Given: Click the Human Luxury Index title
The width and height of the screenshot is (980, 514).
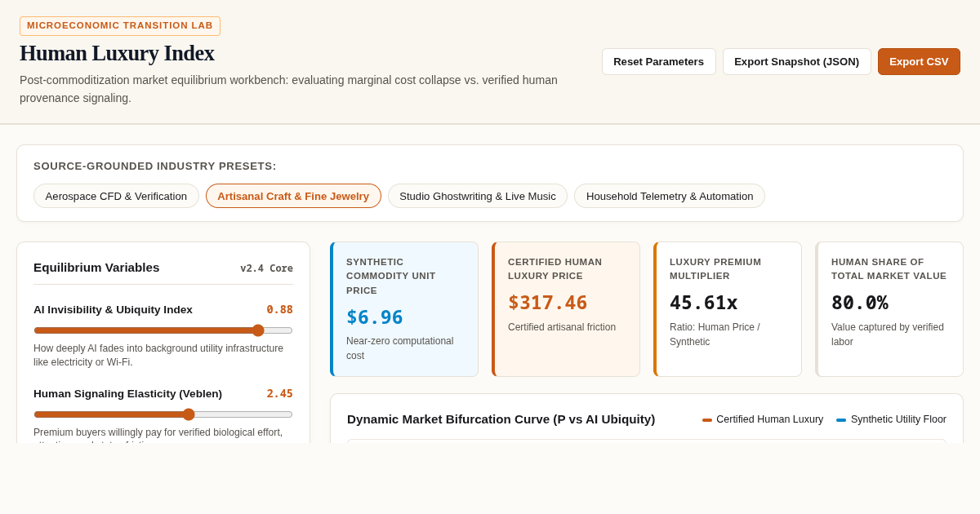Looking at the screenshot, I should click(117, 53).
